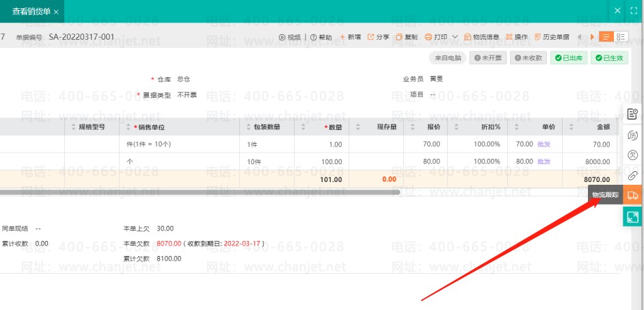This screenshot has width=644, height=310.
Task: Close the 查看销货单 tab
Action: (x=56, y=12)
